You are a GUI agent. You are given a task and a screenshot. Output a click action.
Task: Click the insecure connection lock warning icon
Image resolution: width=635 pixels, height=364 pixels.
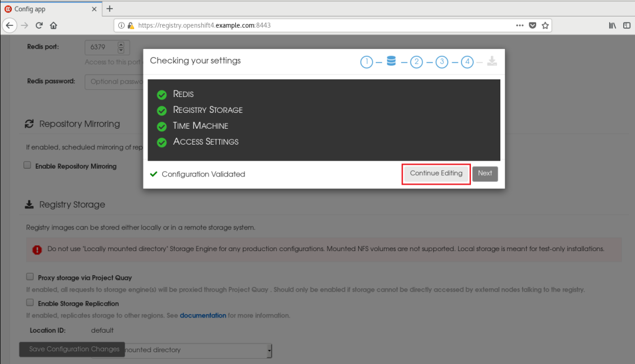pos(131,25)
